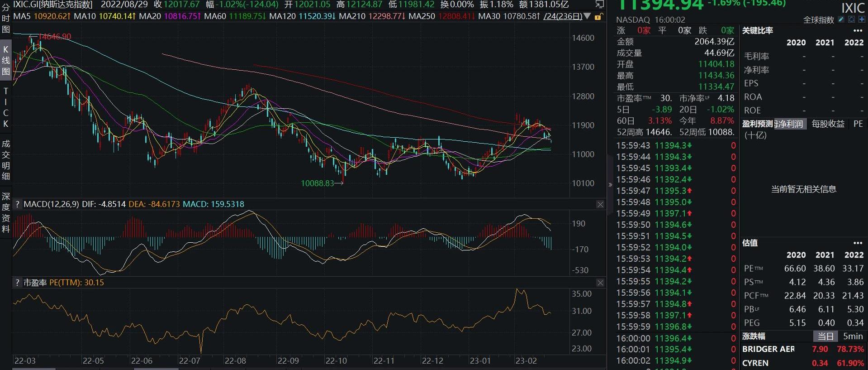Click the pencil edit icon beside 全球指数

click(841, 19)
